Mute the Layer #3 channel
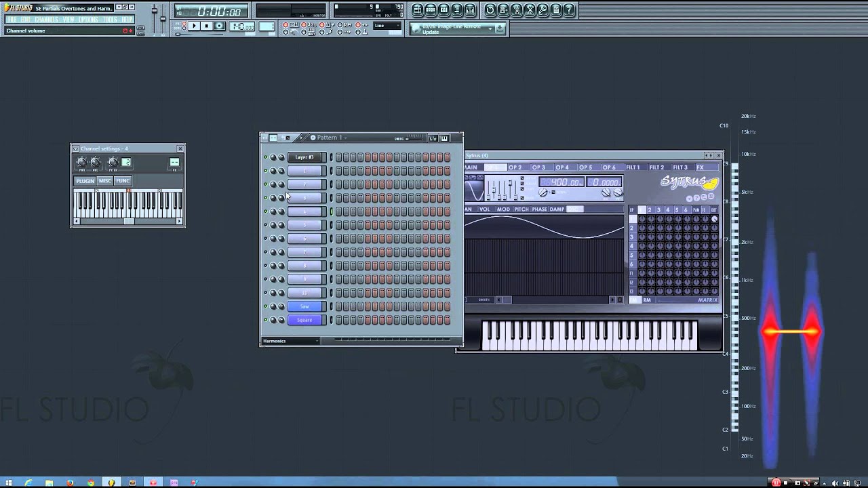The height and width of the screenshot is (488, 868). click(x=266, y=157)
